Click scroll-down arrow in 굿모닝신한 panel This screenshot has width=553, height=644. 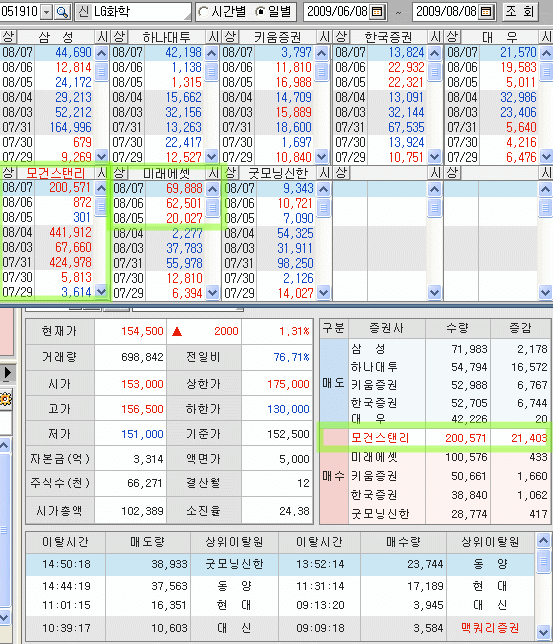point(323,292)
